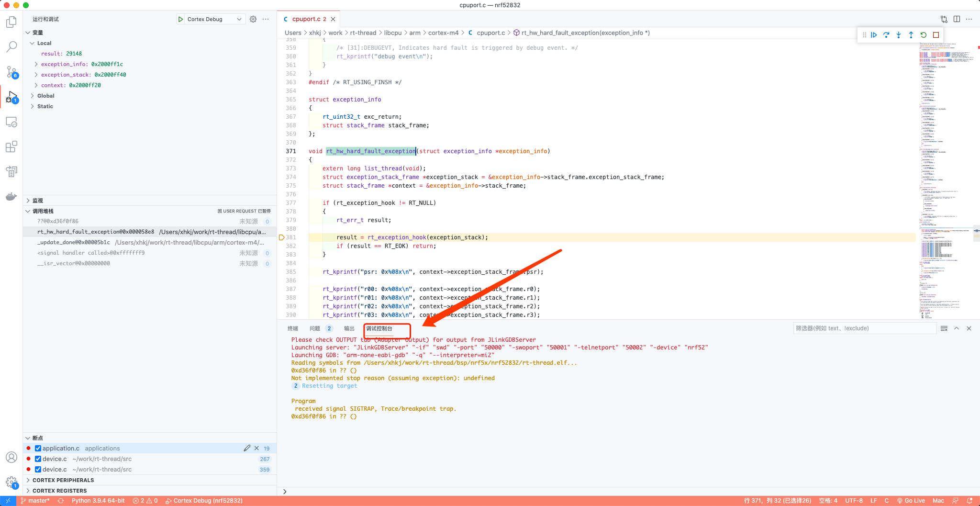The width and height of the screenshot is (980, 506).
Task: Open Remote Explorer icon in activity bar
Action: pyautogui.click(x=11, y=122)
